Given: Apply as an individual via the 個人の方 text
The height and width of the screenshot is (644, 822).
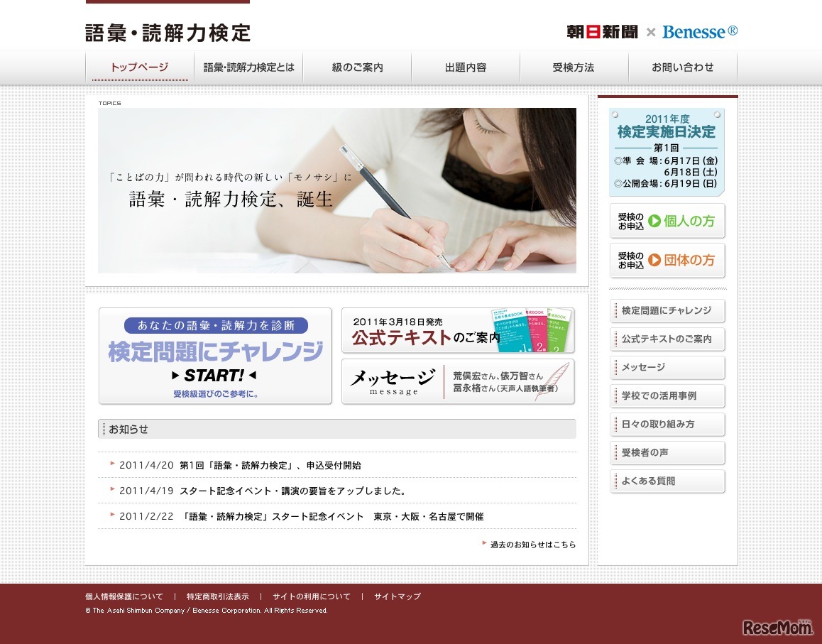Looking at the screenshot, I should pyautogui.click(x=689, y=221).
